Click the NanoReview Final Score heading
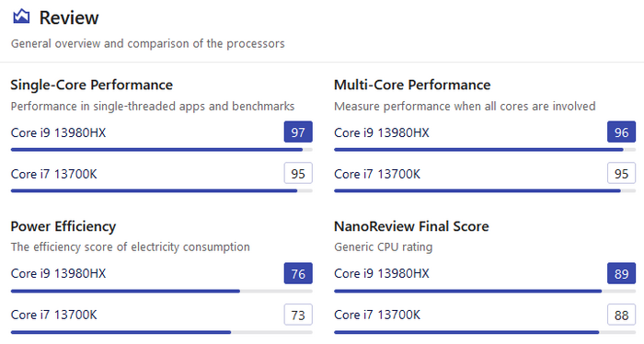 tap(411, 226)
